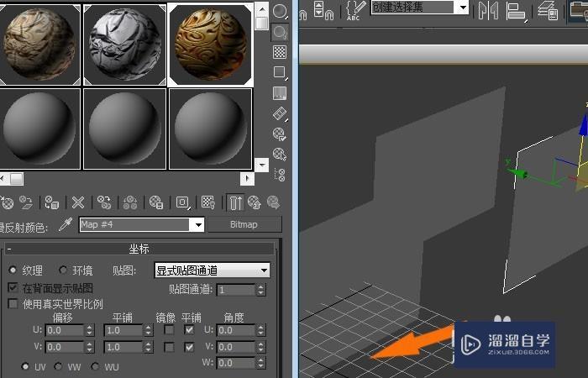
Task: Click the Sample UV Tiling square icon
Action: click(x=280, y=72)
